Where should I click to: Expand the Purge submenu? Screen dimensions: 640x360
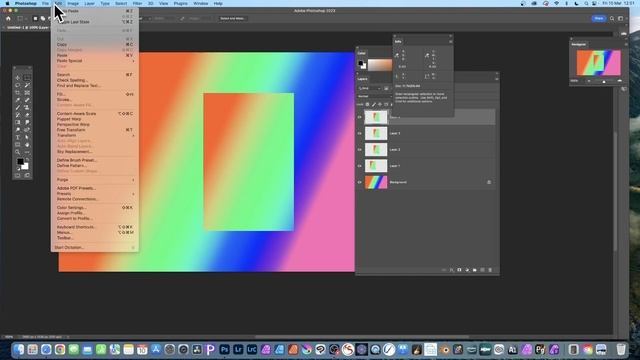tap(95, 180)
